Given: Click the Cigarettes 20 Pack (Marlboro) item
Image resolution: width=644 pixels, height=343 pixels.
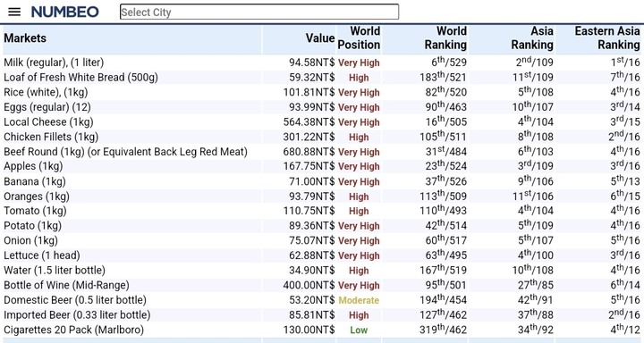Looking at the screenshot, I should pyautogui.click(x=74, y=330).
